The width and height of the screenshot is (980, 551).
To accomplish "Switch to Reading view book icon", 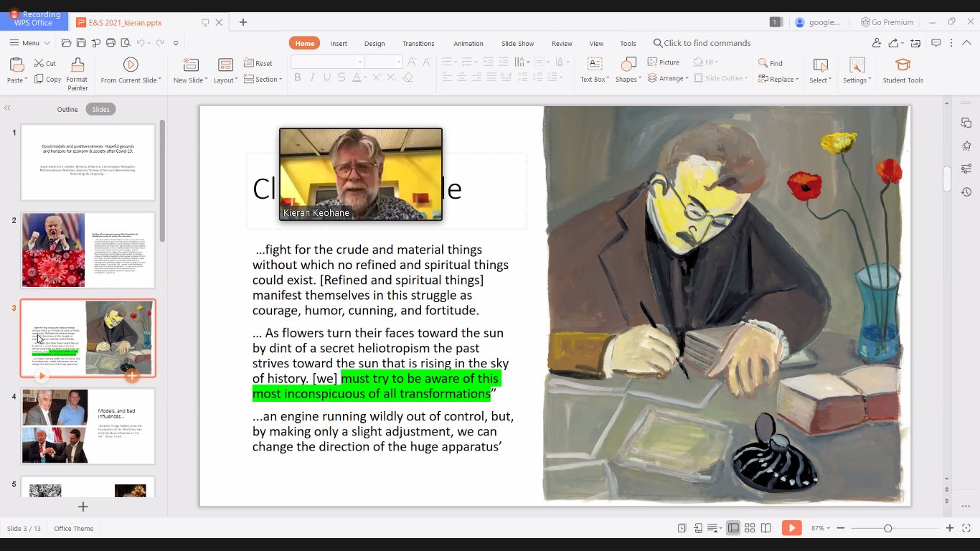I will [x=766, y=528].
